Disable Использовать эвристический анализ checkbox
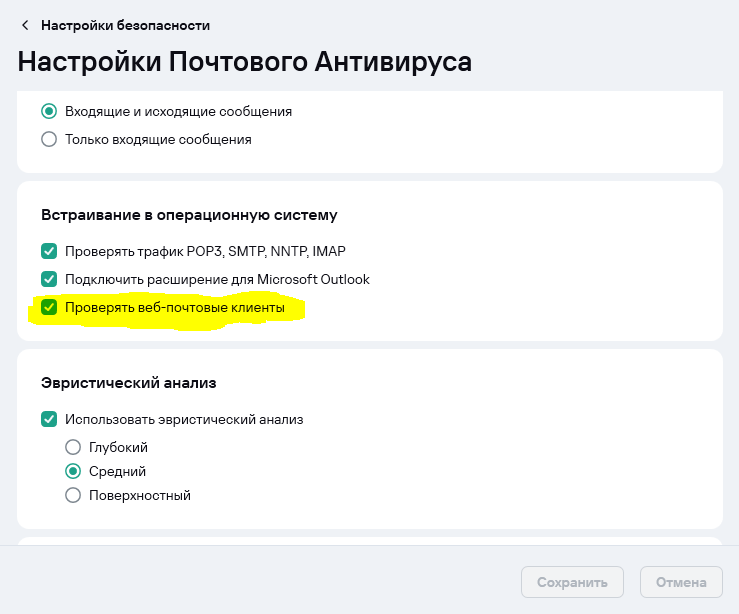739x614 pixels. pyautogui.click(x=49, y=419)
